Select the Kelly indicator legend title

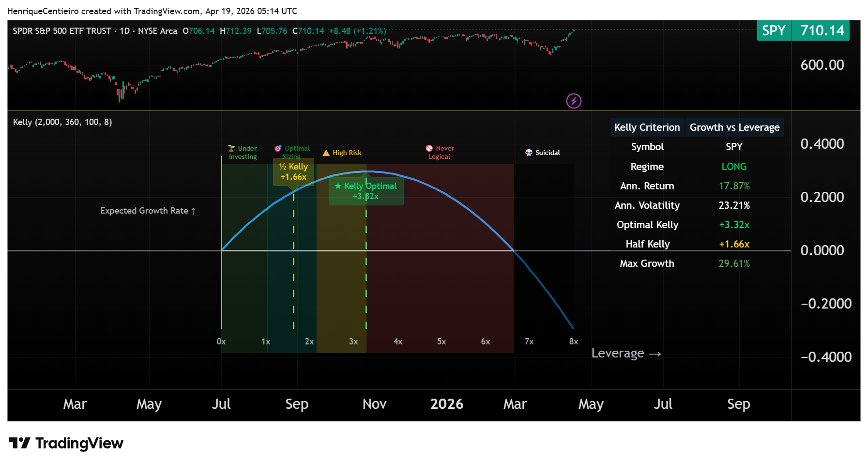click(x=62, y=122)
